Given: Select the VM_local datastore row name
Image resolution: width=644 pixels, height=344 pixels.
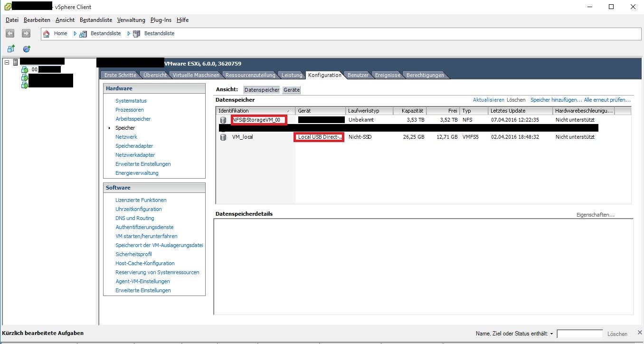Looking at the screenshot, I should coord(242,137).
